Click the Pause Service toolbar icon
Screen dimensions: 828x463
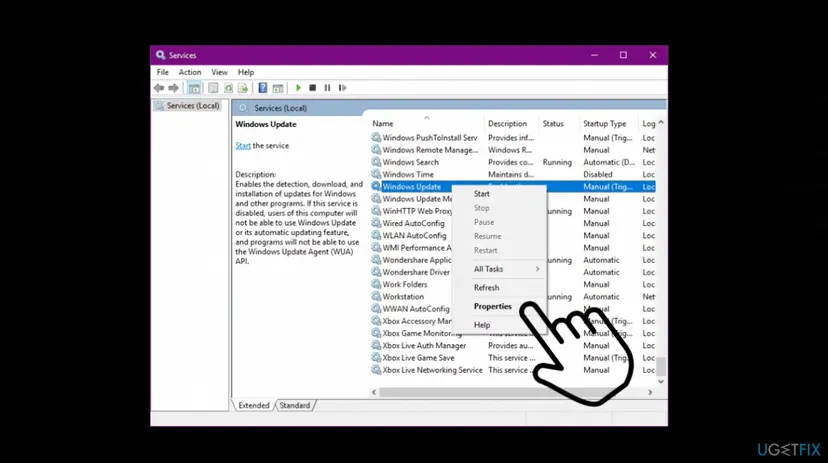[x=327, y=88]
